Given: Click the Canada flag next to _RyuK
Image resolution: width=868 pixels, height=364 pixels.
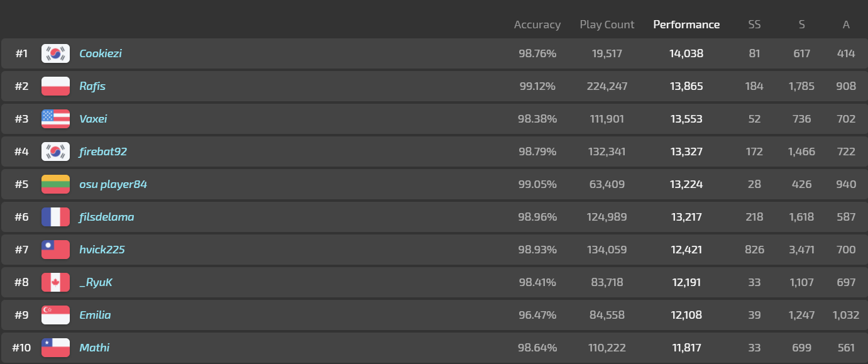Looking at the screenshot, I should click(55, 282).
